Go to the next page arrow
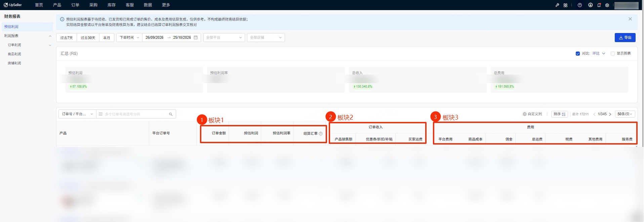This screenshot has height=222, width=644. 610,114
